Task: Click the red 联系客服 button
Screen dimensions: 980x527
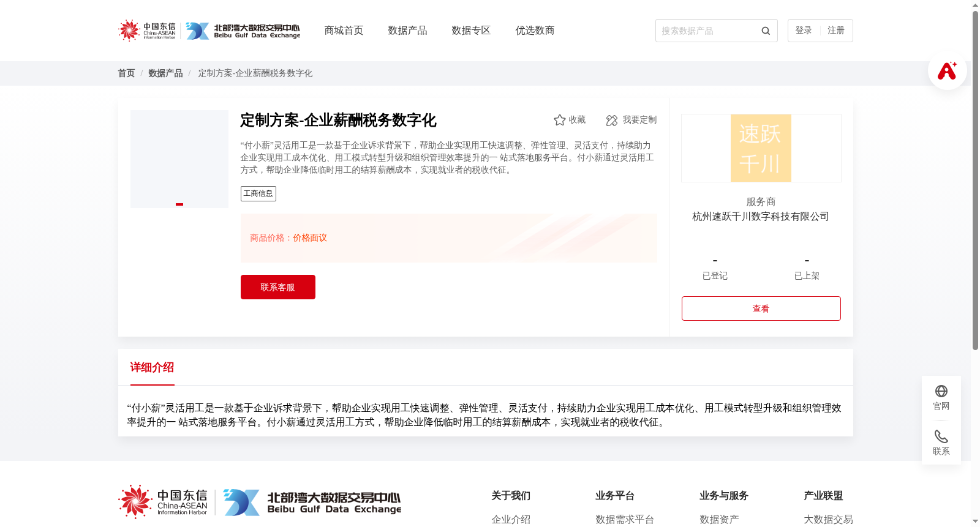Action: click(278, 287)
